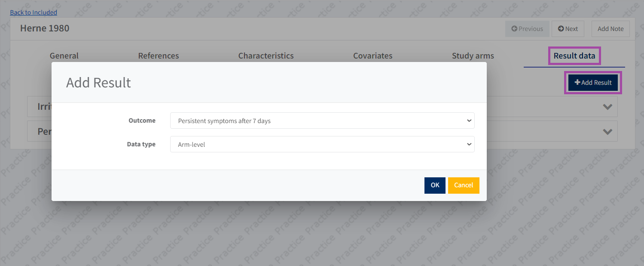Screen dimensions: 644x266
Task: Open the Study arms tab
Action: (x=473, y=56)
